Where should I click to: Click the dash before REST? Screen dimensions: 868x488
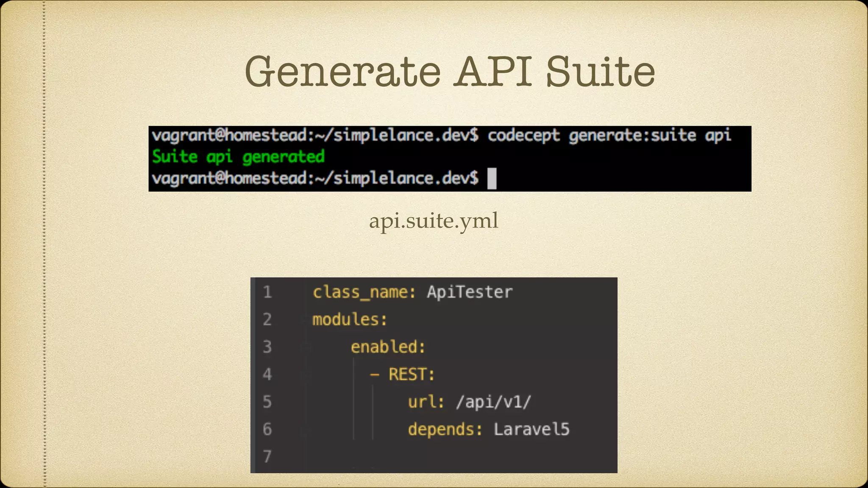(x=374, y=375)
